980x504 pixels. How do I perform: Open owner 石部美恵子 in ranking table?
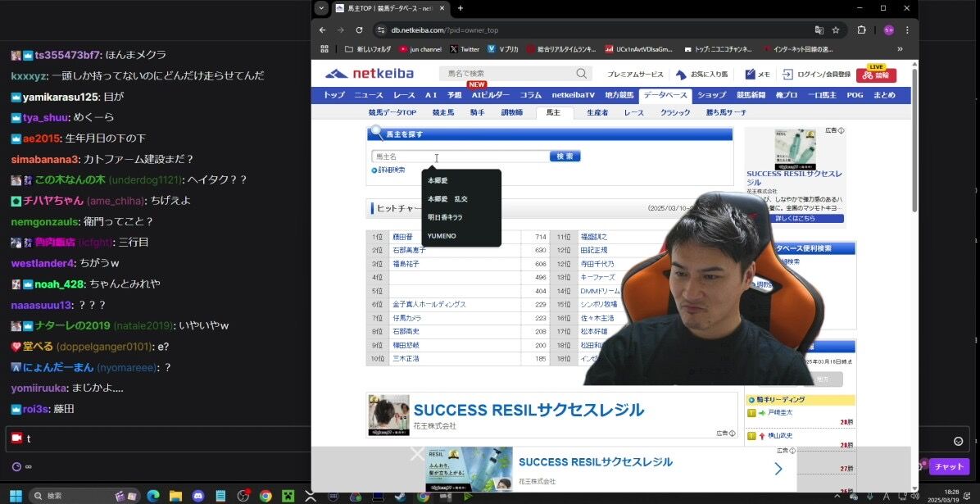pos(409,250)
